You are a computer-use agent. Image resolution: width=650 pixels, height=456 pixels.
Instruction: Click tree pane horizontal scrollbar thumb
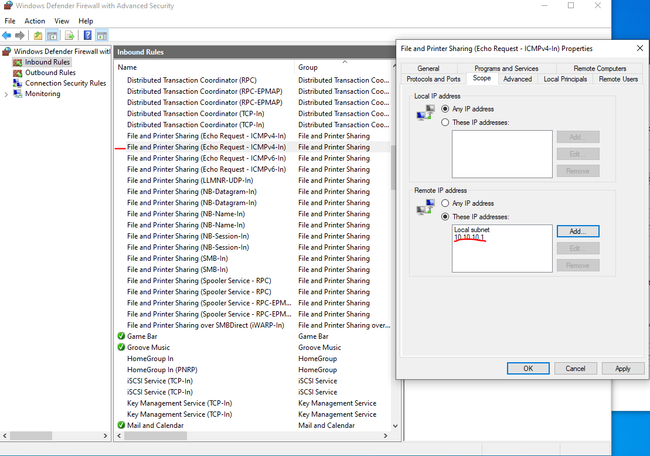tap(31, 436)
